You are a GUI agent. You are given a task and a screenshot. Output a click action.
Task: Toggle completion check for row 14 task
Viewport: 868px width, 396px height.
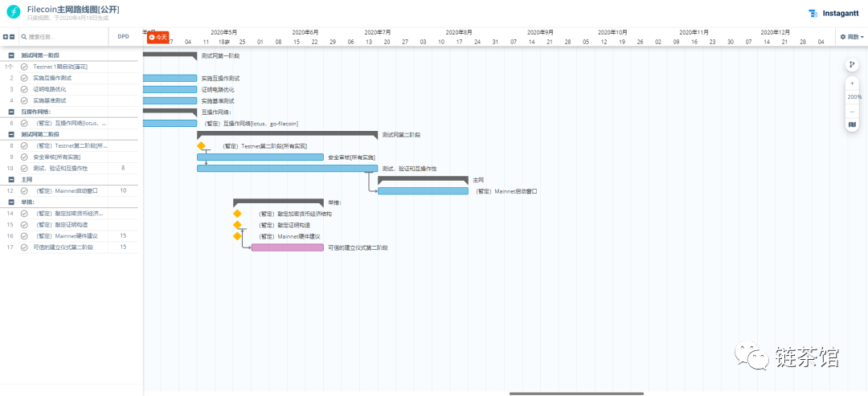point(24,214)
